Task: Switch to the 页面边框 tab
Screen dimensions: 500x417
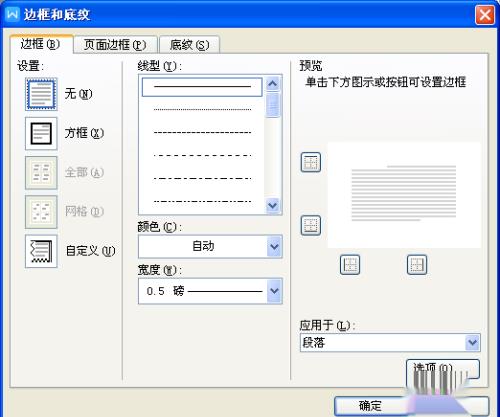Action: point(115,45)
